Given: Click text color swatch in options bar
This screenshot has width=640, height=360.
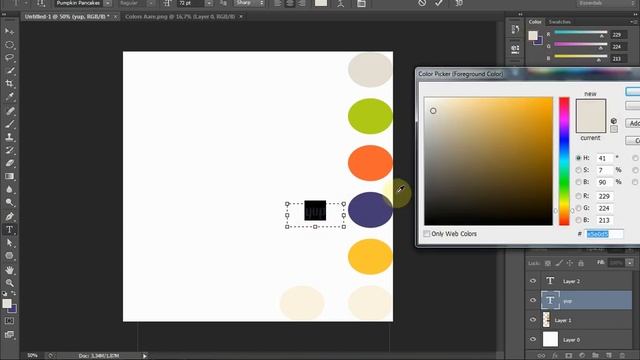Looking at the screenshot, I should coord(321,3).
